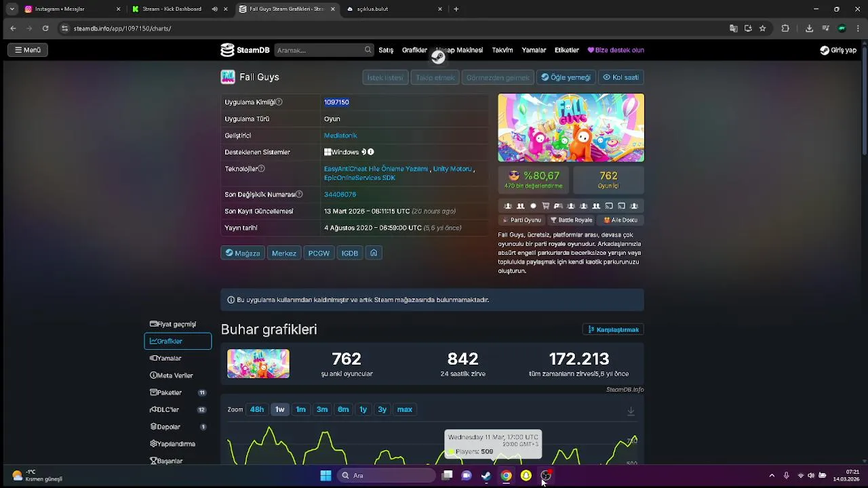Click the help icon beside Uygulama Kimliği
The image size is (868, 488).
click(x=279, y=102)
